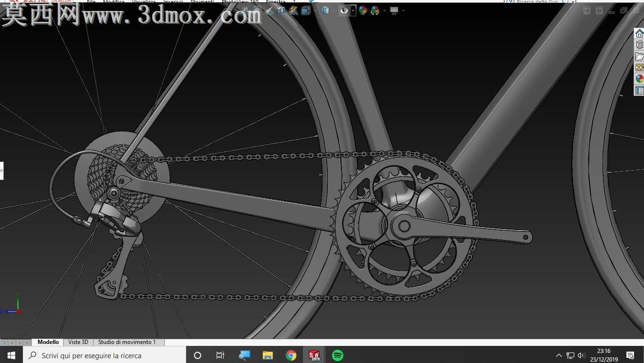Click the Section View icon in heads-up toolbar

pyautogui.click(x=281, y=10)
